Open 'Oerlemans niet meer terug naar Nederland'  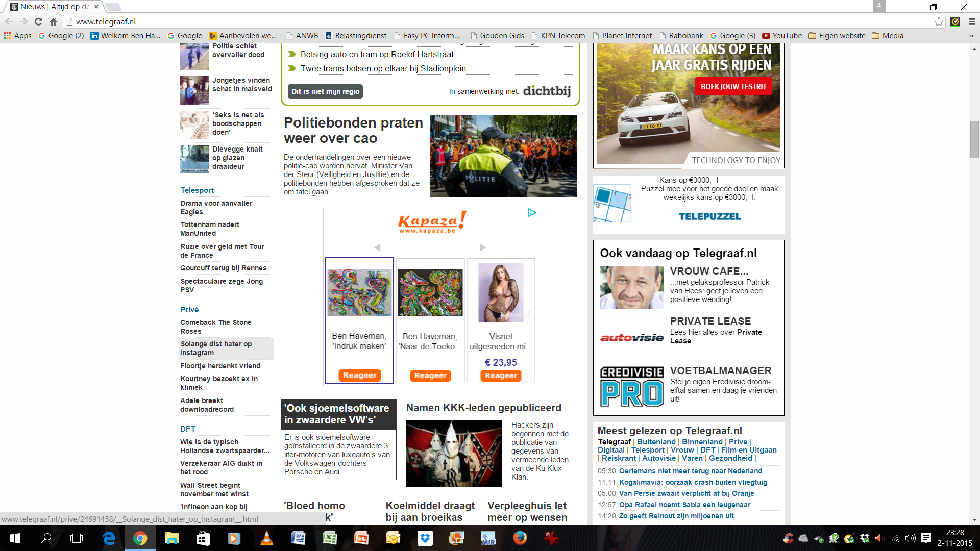tap(690, 471)
